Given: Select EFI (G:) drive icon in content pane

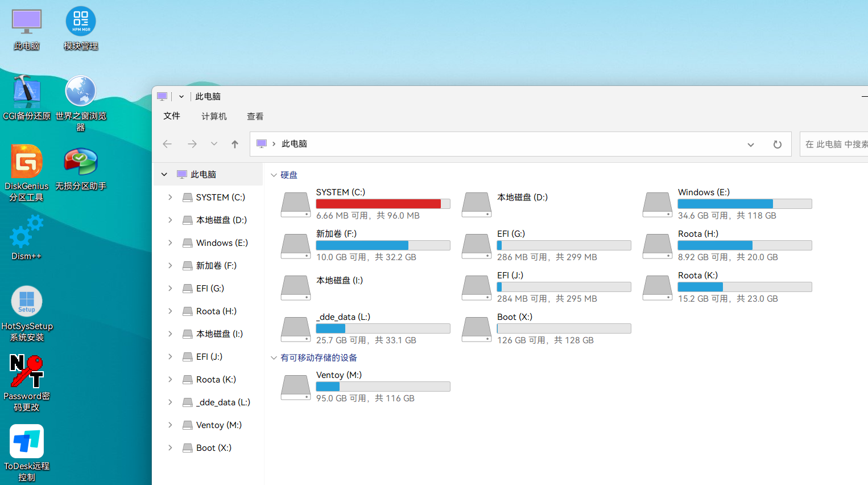Looking at the screenshot, I should tap(477, 246).
